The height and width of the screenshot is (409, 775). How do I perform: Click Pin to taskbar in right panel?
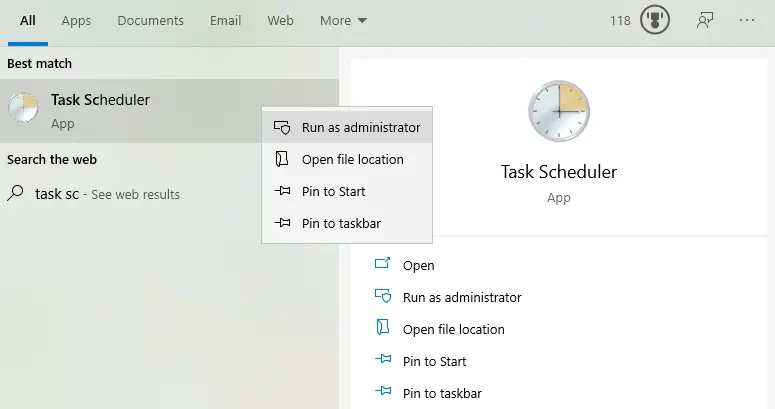pos(441,394)
